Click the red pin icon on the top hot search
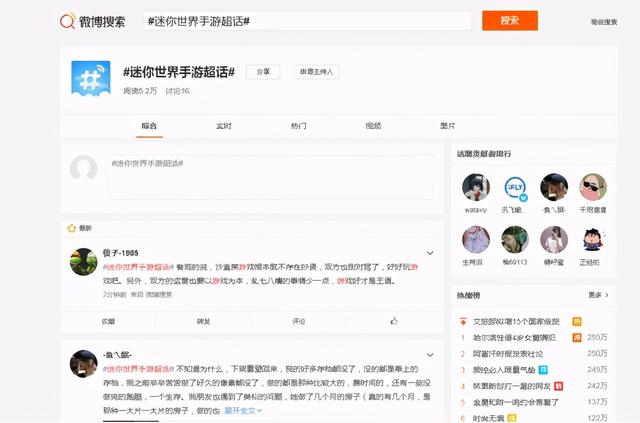The width and height of the screenshot is (640, 423). (463, 322)
